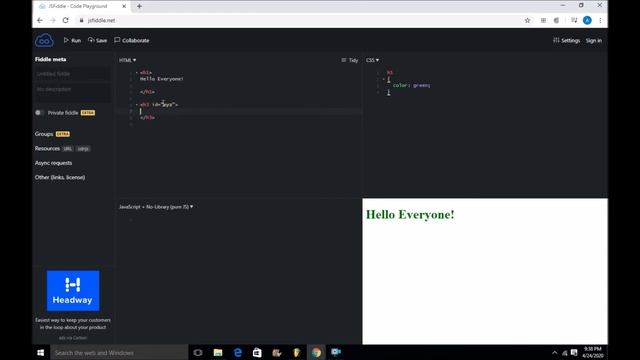Screen dimensions: 640x360
Task: Open Chrome from the taskbar
Action: pos(316,353)
